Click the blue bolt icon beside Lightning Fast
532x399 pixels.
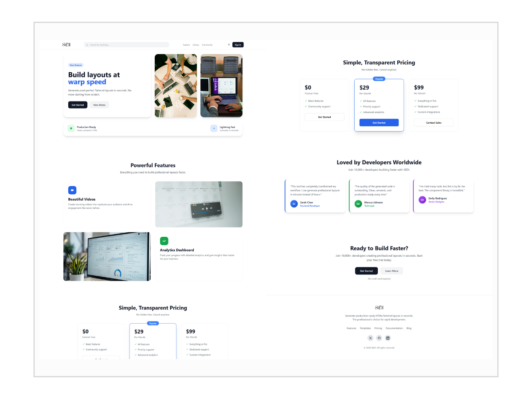click(214, 129)
